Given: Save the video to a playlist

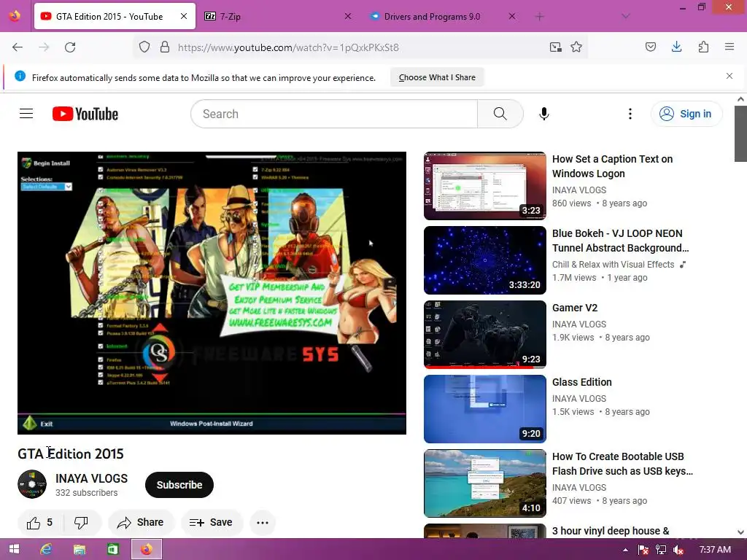Looking at the screenshot, I should pos(212,523).
